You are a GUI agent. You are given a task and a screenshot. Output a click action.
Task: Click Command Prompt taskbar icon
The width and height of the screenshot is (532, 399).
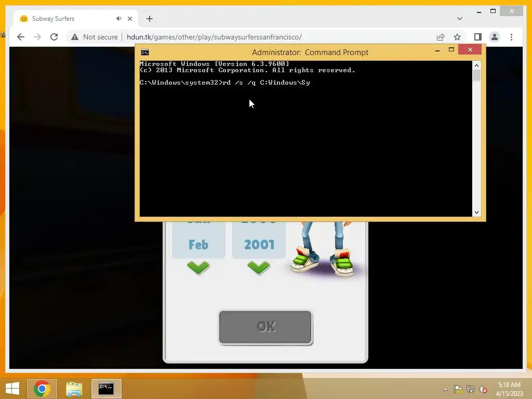point(106,389)
